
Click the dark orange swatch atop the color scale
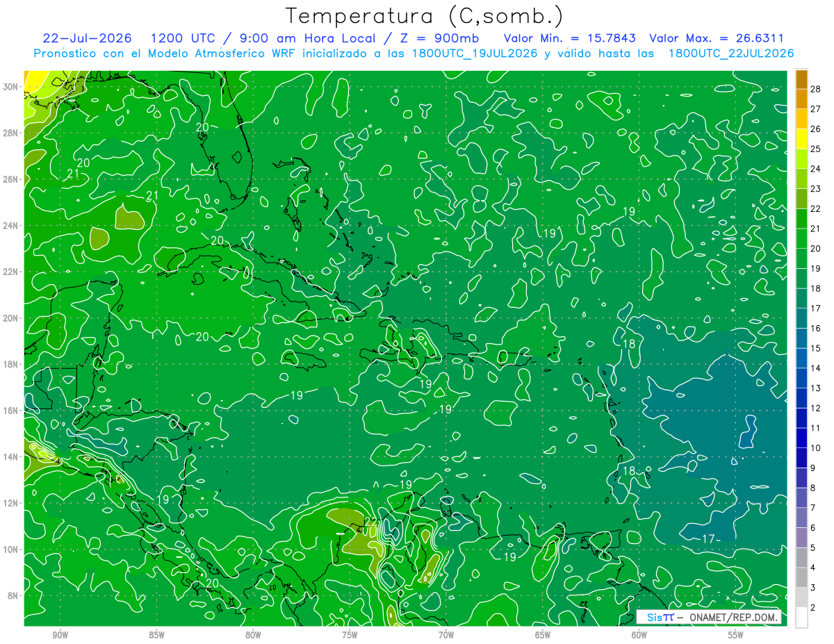(801, 79)
